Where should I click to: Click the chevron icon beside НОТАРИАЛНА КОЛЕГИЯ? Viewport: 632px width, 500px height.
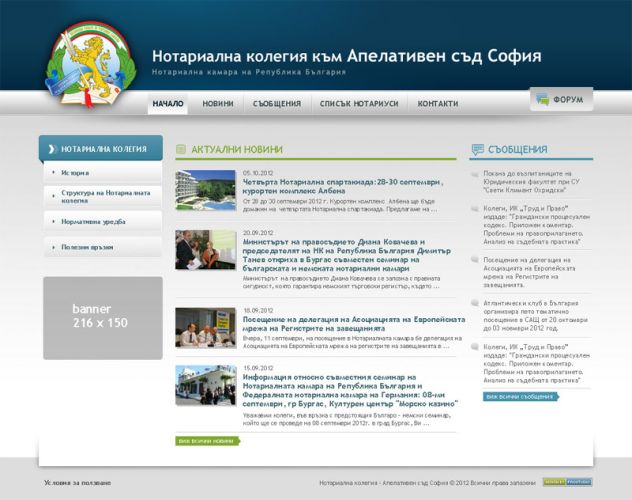pos(52,149)
